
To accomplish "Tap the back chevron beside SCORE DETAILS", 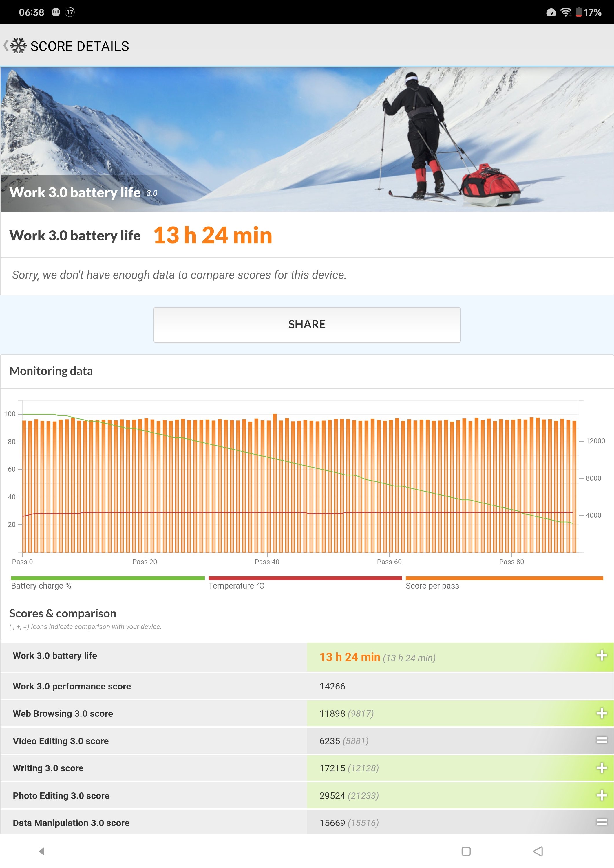I will (5, 46).
